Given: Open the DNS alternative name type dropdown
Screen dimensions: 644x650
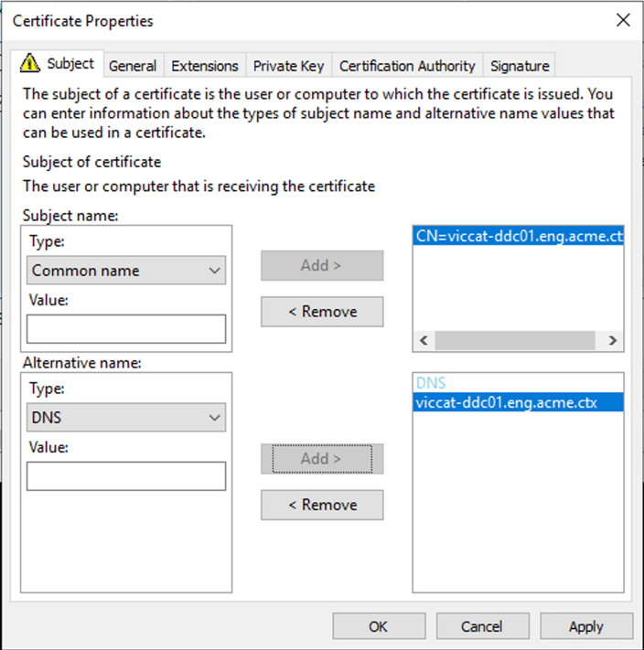Looking at the screenshot, I should pyautogui.click(x=126, y=418).
